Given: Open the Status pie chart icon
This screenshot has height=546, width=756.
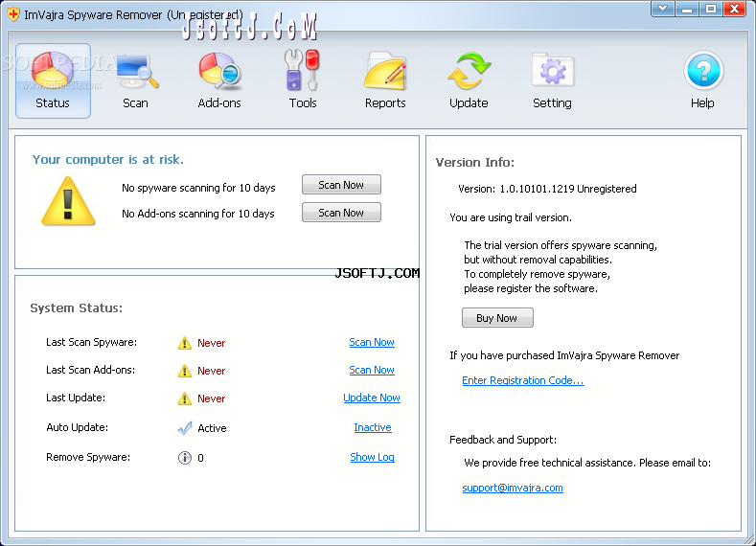Looking at the screenshot, I should point(53,70).
